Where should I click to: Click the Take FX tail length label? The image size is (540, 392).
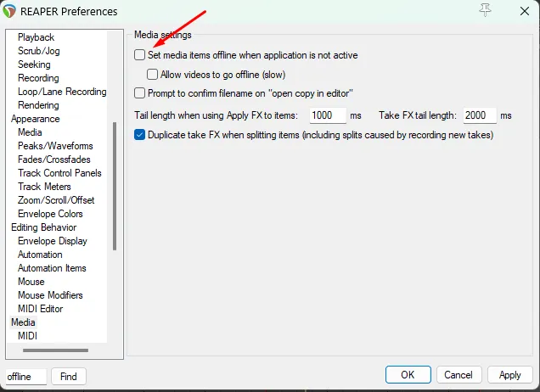point(418,115)
